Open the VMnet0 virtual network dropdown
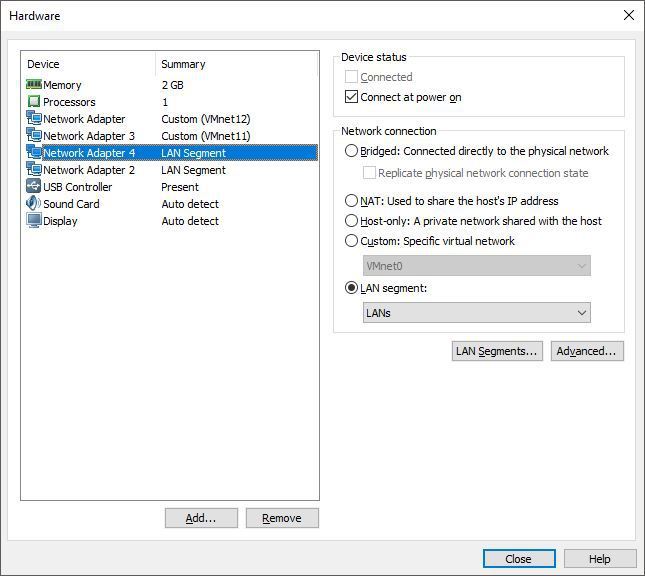The width and height of the screenshot is (645, 576). pos(477,266)
